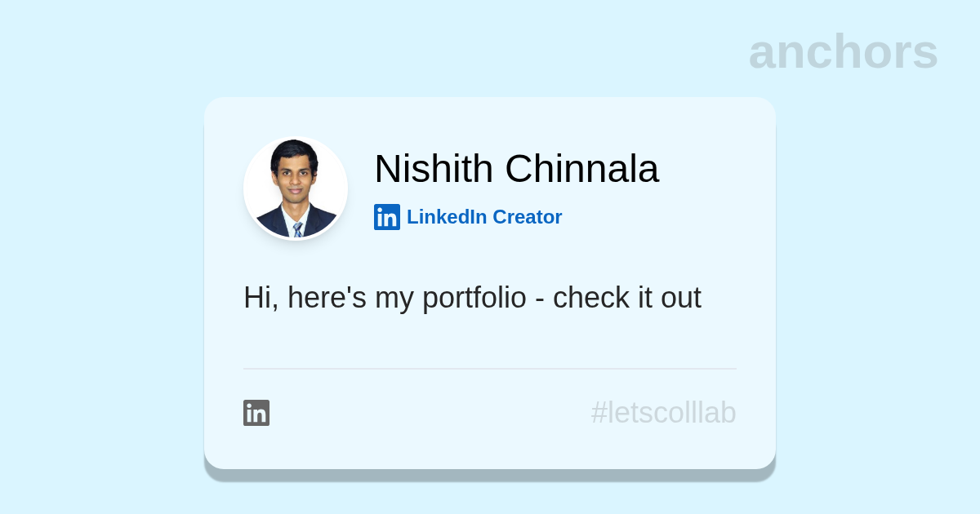
Task: Click the surname "Chinnala" in the heading
Action: (581, 169)
